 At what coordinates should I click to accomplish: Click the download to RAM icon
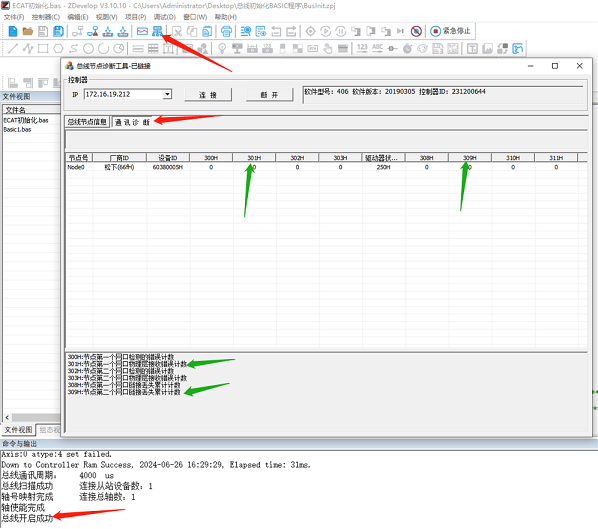(x=108, y=31)
